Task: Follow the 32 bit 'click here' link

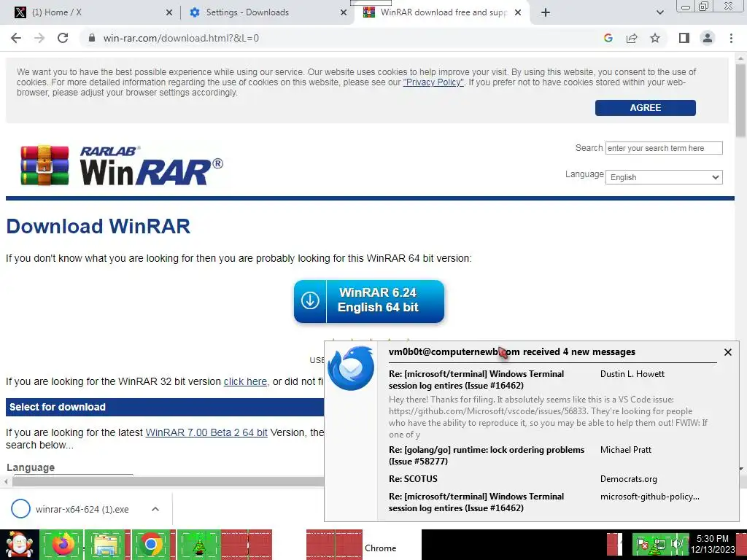Action: pos(245,381)
